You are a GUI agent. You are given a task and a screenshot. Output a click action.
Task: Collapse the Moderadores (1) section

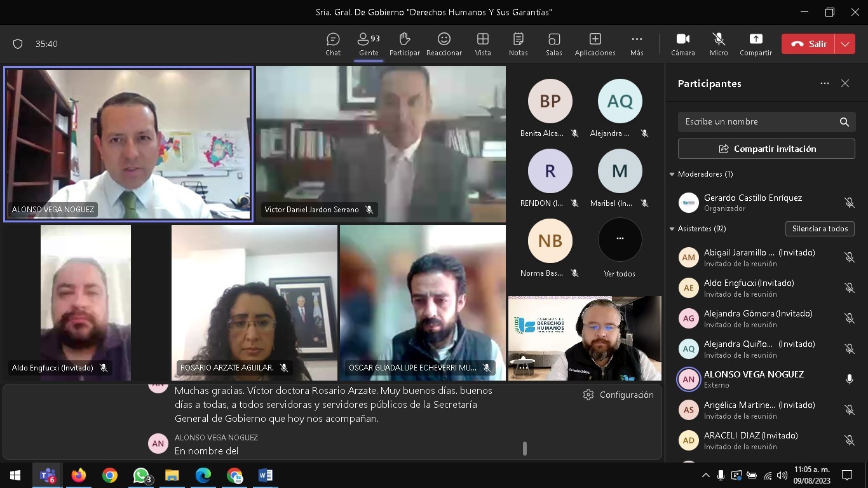click(x=672, y=174)
